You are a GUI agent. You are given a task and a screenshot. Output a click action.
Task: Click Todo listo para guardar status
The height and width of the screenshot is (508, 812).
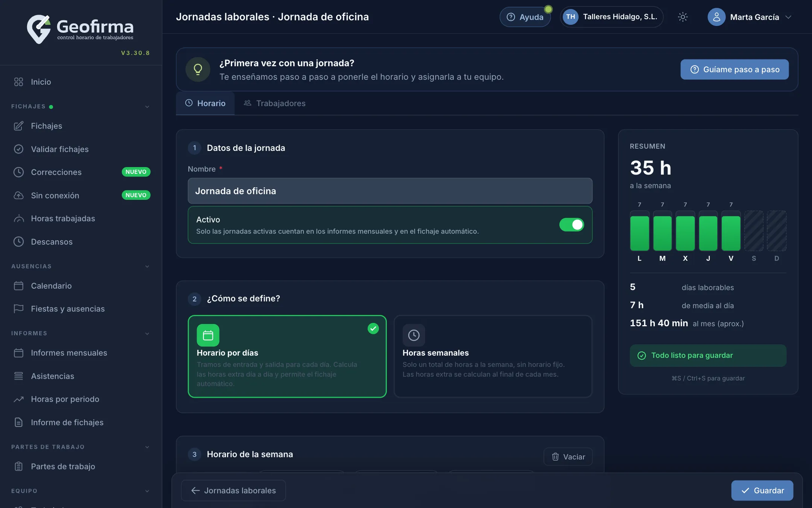point(708,355)
